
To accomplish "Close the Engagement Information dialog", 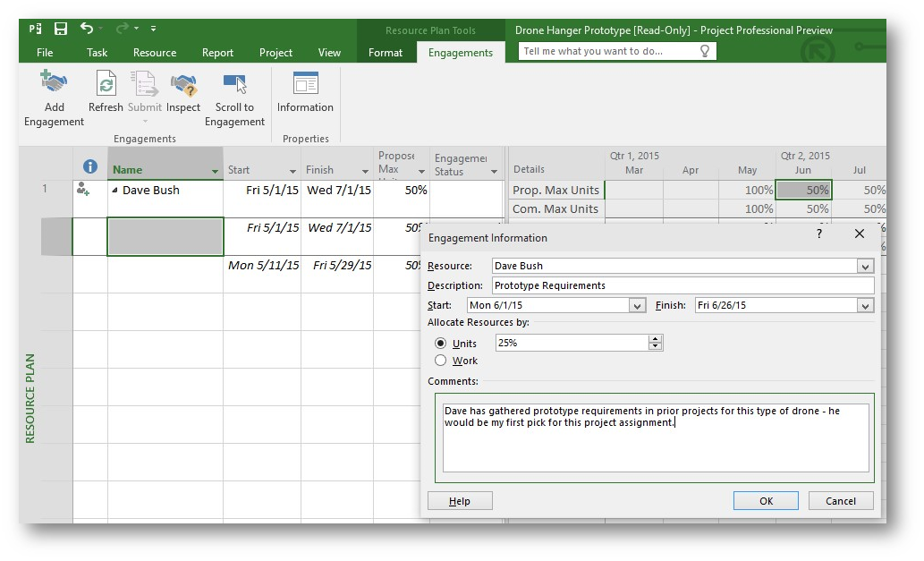I will click(x=860, y=234).
